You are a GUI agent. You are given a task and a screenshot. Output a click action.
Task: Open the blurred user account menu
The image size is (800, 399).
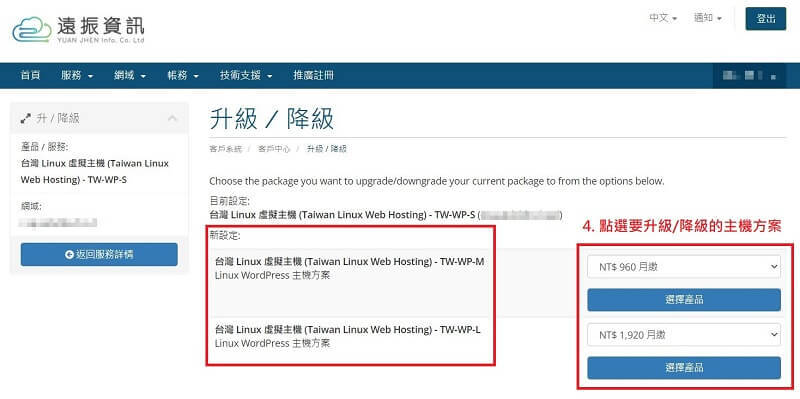click(x=749, y=76)
